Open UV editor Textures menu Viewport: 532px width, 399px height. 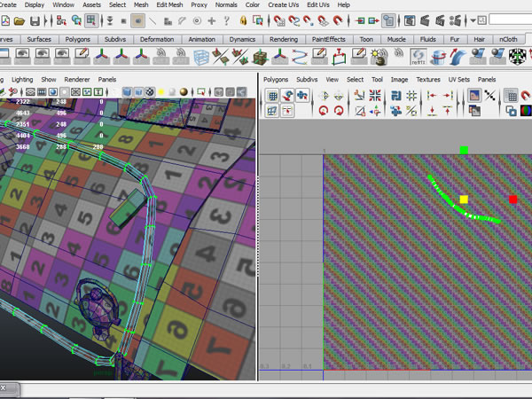(428, 80)
